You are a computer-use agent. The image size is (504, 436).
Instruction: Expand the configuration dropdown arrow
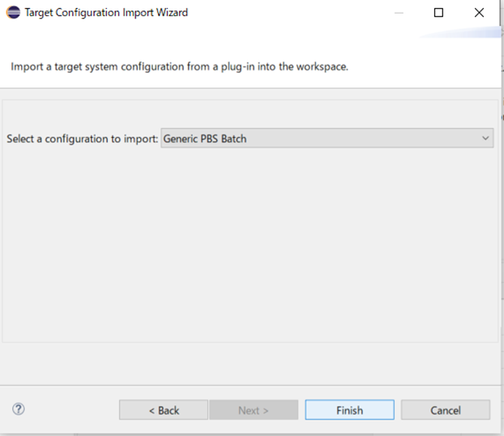pos(485,139)
